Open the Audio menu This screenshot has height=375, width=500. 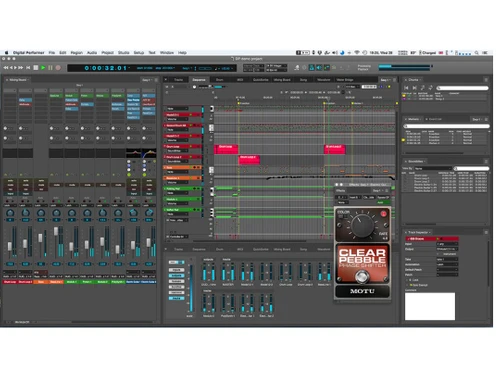pos(92,53)
